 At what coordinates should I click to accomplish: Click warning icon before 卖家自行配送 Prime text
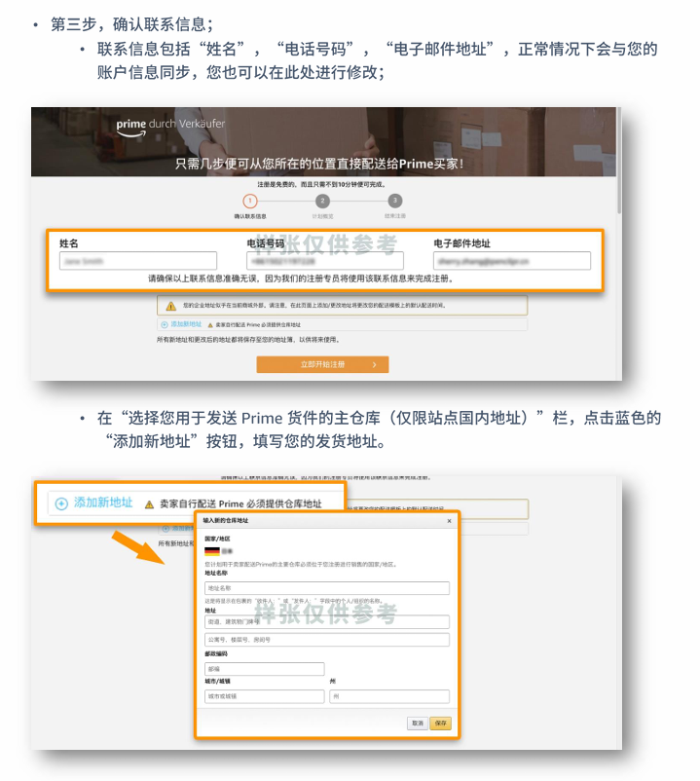[149, 504]
